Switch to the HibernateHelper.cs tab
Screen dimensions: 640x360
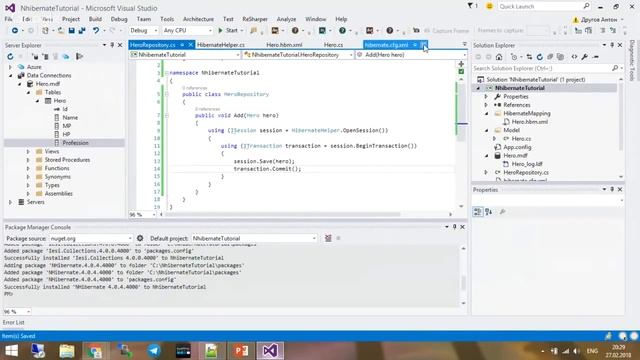click(221, 45)
